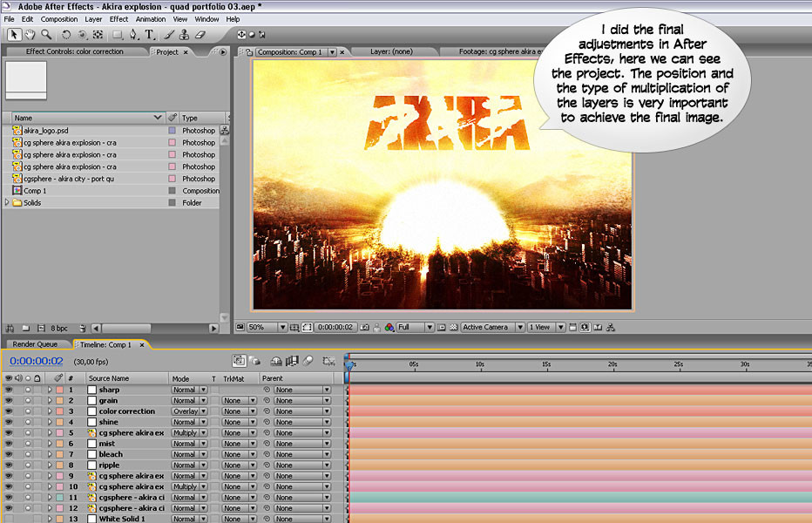Open the Overlay mode dropdown for color correction
812x523 pixels.
190,411
